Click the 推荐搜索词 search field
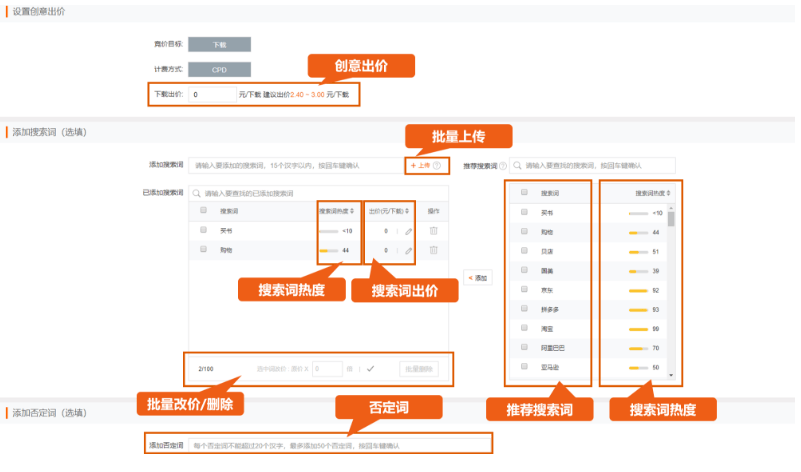The height and width of the screenshot is (472, 801). [593, 166]
